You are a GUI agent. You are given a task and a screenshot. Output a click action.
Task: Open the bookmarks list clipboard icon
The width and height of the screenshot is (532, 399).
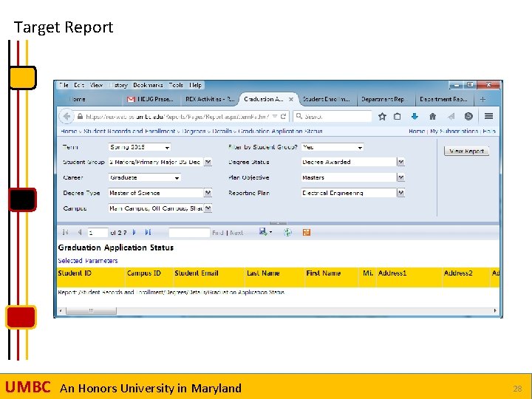point(397,117)
